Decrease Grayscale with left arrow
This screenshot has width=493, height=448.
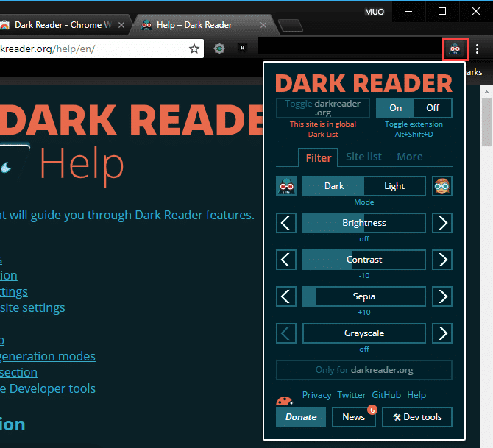click(286, 333)
